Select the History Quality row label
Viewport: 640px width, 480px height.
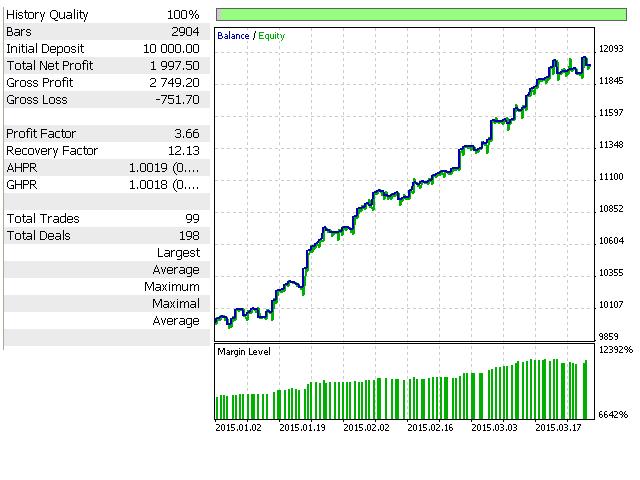point(47,15)
